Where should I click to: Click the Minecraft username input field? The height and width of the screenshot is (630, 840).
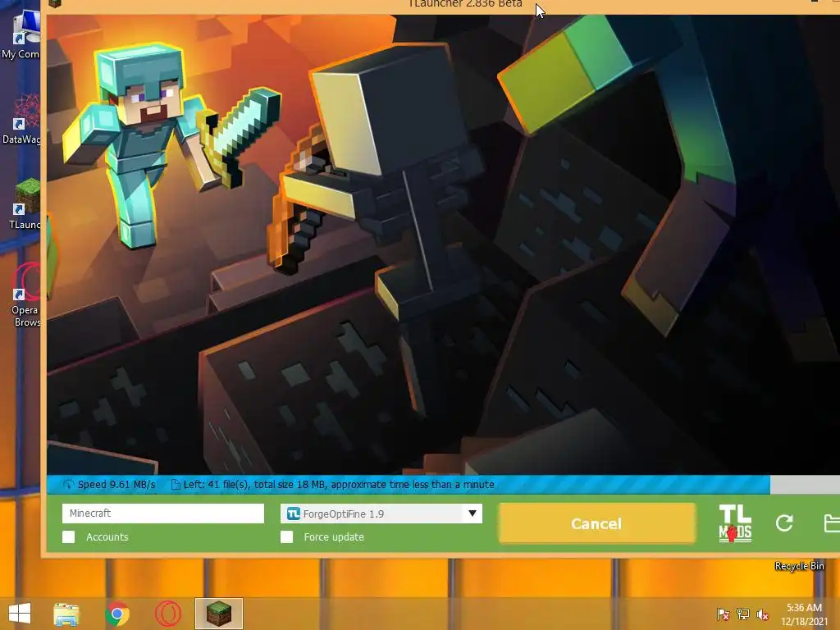pyautogui.click(x=163, y=514)
